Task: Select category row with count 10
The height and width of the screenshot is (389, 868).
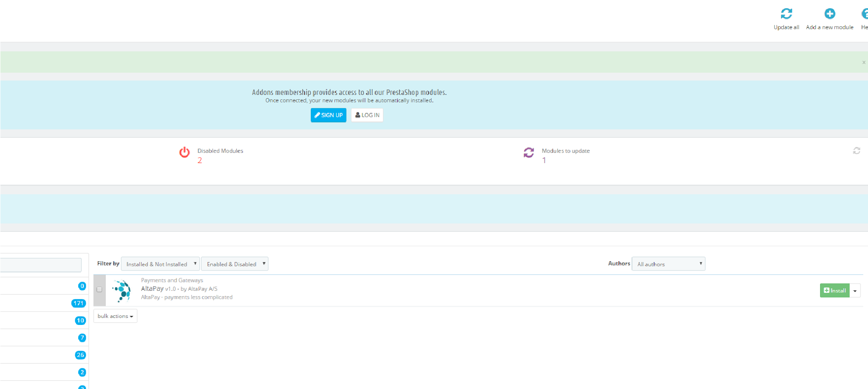Action: 44,320
